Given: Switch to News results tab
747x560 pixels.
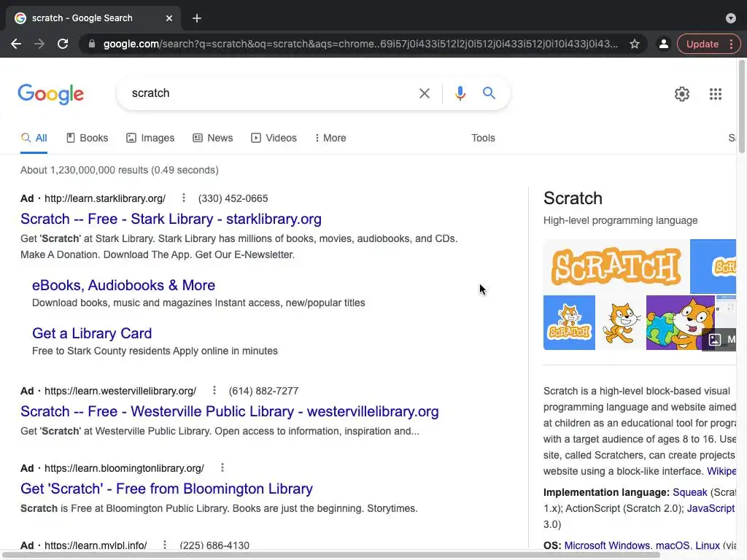Looking at the screenshot, I should 212,138.
